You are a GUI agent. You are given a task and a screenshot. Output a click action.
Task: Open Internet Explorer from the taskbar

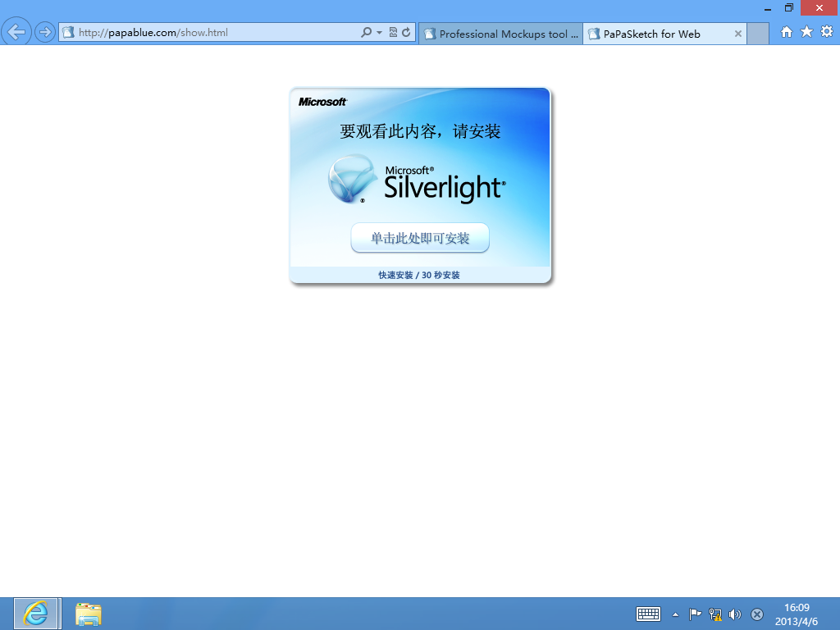click(x=36, y=614)
